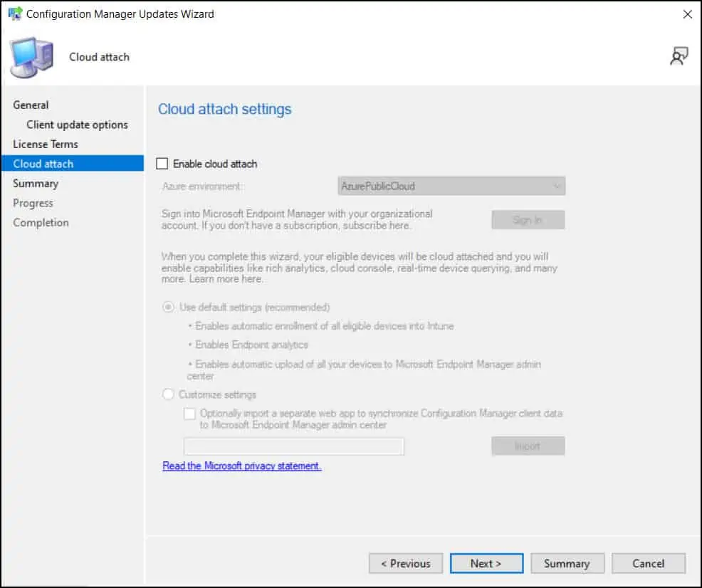Click the Next button
The height and width of the screenshot is (588, 702).
coord(486,563)
